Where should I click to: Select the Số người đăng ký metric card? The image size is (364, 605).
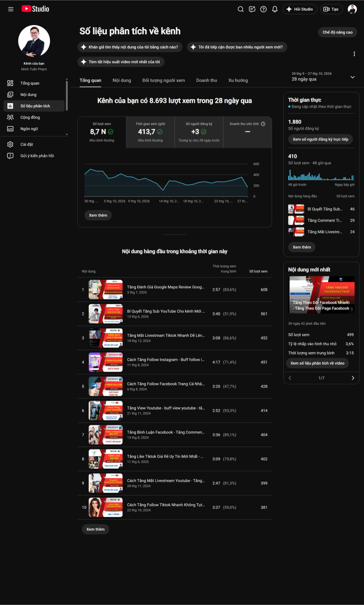(x=199, y=132)
